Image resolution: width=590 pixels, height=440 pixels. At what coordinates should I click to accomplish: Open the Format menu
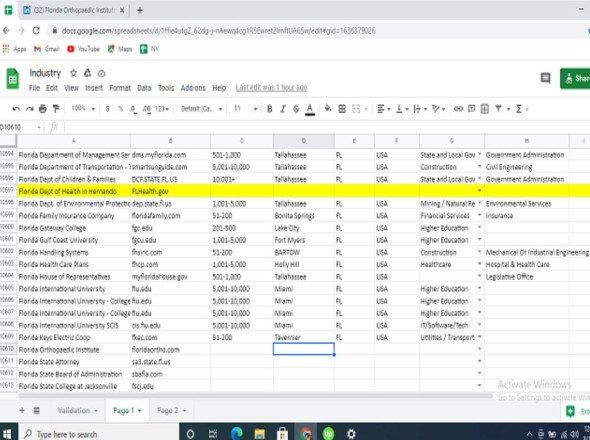tap(120, 88)
